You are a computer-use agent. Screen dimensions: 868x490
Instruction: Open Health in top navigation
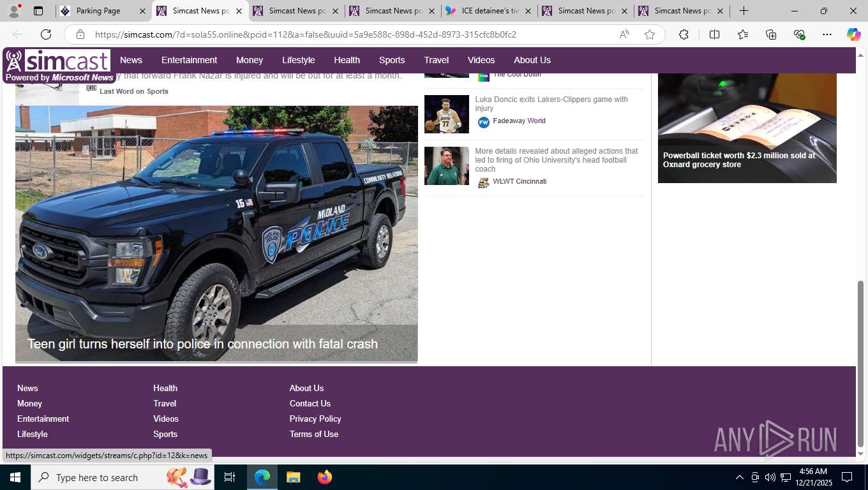[x=347, y=60]
